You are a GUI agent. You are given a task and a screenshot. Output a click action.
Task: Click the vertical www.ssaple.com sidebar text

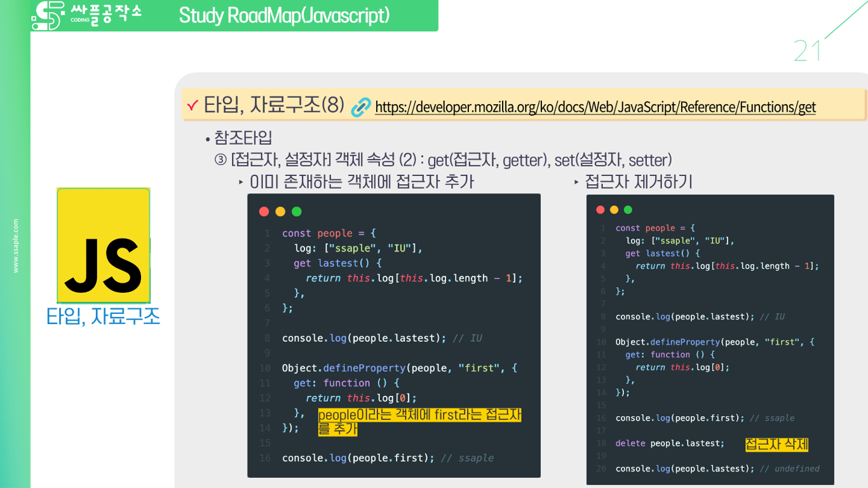[17, 245]
